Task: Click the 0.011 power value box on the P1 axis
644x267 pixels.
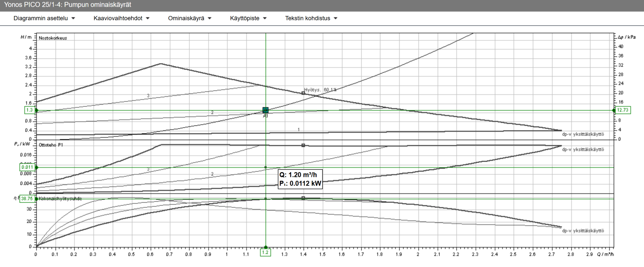Action: (27, 167)
